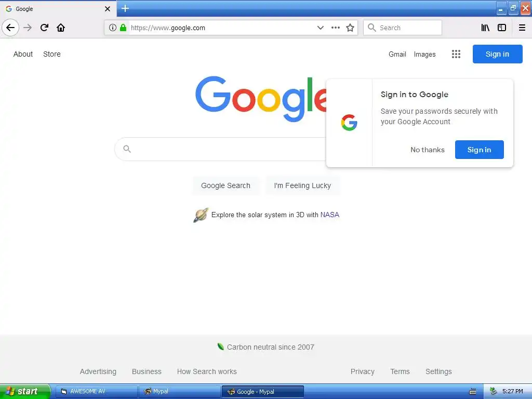Click I'm Feeling Lucky button

coord(302,185)
